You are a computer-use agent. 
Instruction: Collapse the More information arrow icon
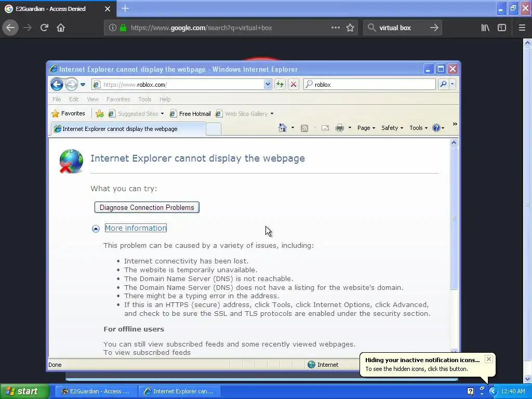[x=96, y=229]
